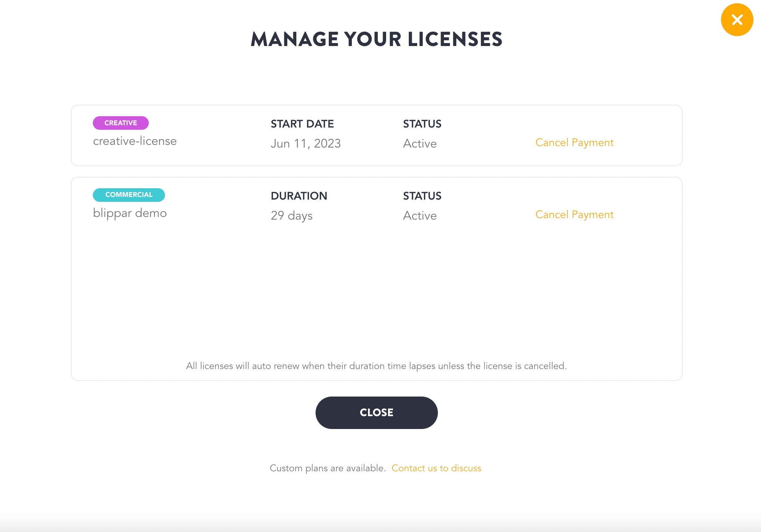Select the creative-license name text
761x532 pixels.
(x=135, y=141)
